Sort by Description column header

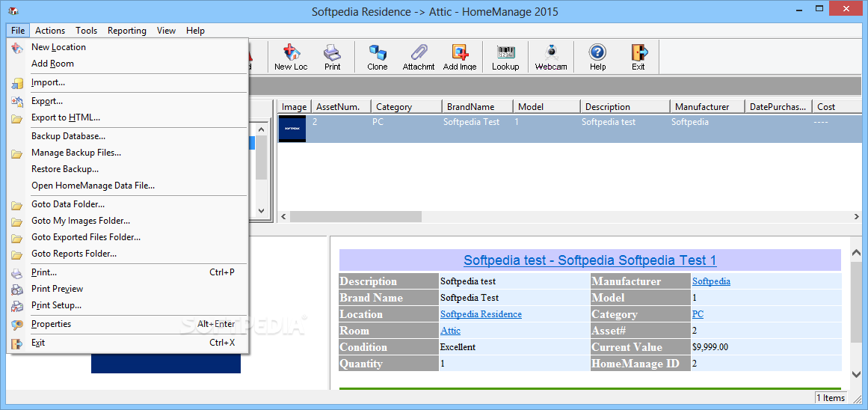(625, 107)
